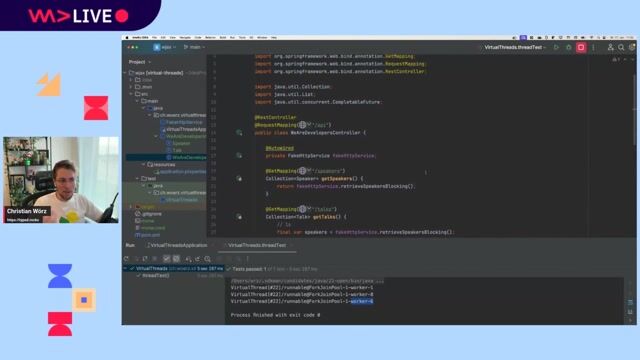The height and width of the screenshot is (360, 640).
Task: Click the @Autowired annotation in editor
Action: (x=280, y=148)
